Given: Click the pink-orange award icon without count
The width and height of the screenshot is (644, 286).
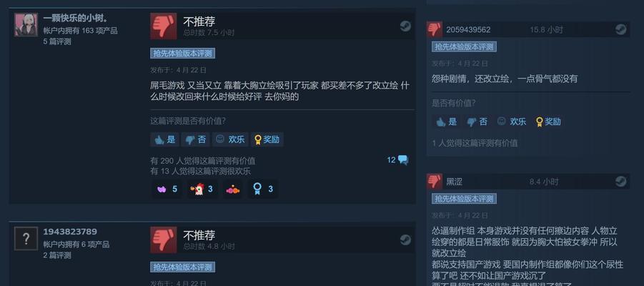Looking at the screenshot, I should [232, 189].
